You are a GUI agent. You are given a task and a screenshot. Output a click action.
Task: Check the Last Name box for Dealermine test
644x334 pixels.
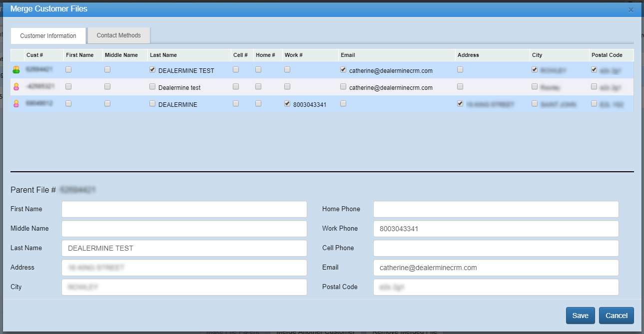click(x=152, y=87)
